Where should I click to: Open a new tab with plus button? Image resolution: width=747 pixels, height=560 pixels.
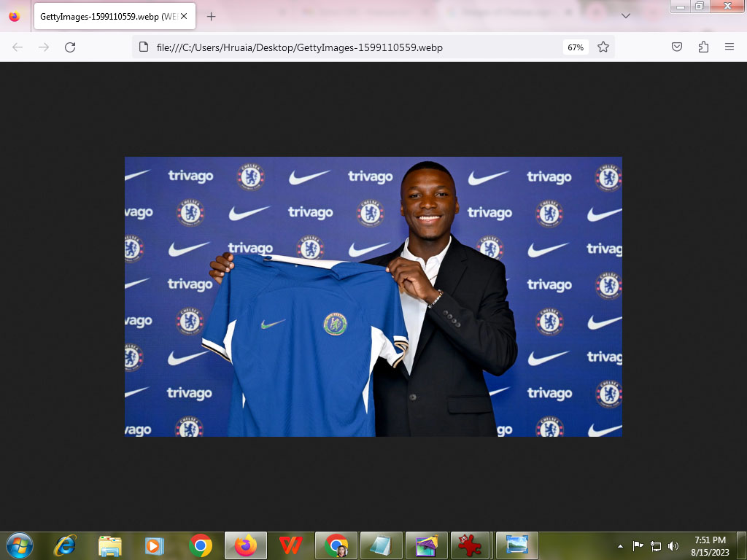[211, 16]
